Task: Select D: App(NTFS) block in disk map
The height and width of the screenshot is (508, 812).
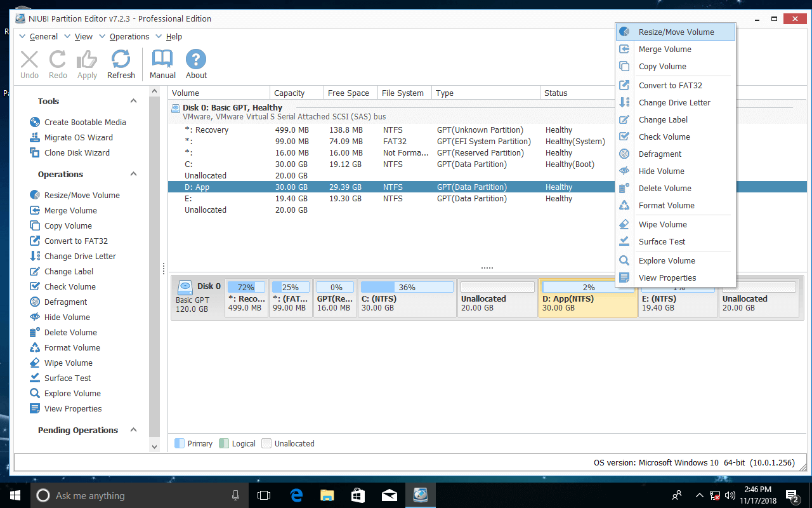Action: click(588, 298)
